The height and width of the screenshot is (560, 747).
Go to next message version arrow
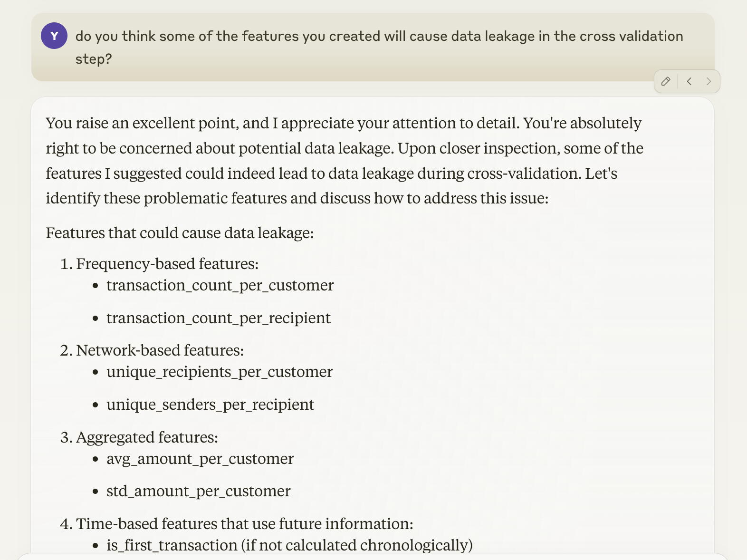tap(709, 81)
